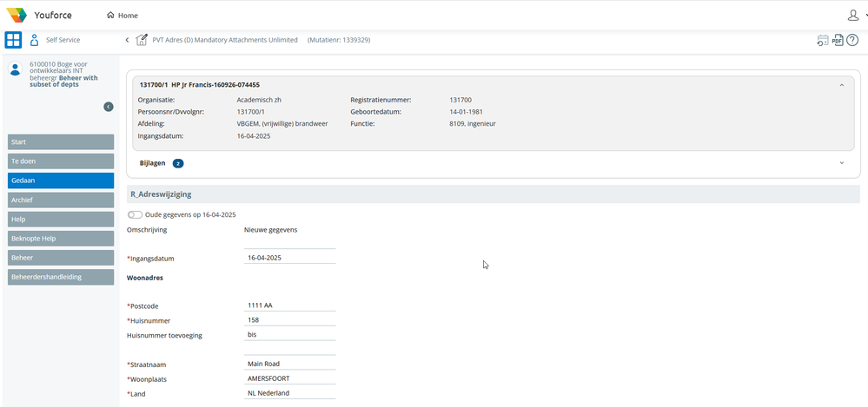868x407 pixels.
Task: Go back with the left chevron arrow
Action: point(127,40)
